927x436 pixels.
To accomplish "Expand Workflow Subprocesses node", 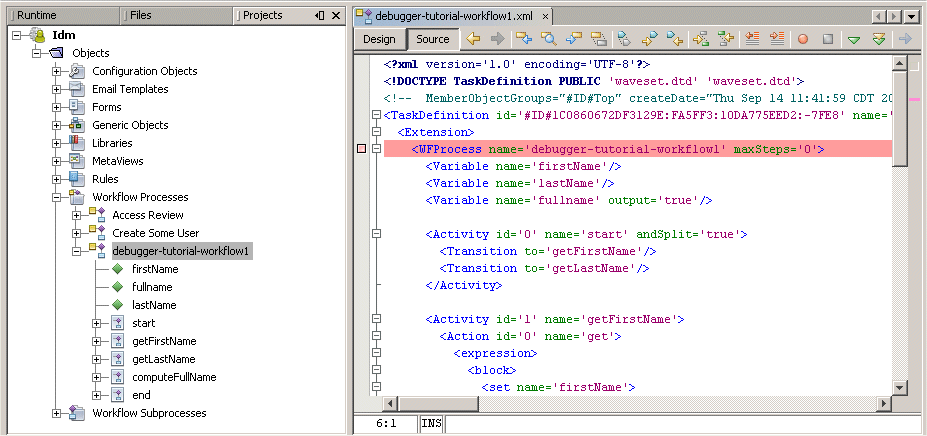I will point(56,414).
